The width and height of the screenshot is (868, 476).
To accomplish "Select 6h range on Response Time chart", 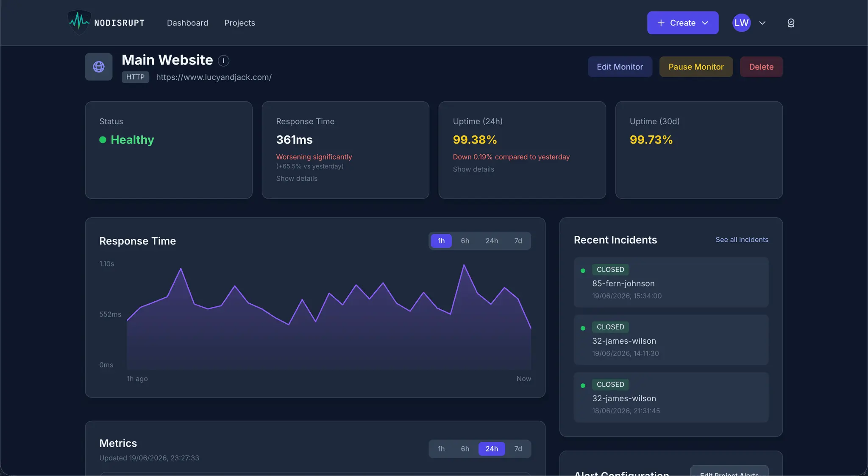I will click(x=465, y=241).
